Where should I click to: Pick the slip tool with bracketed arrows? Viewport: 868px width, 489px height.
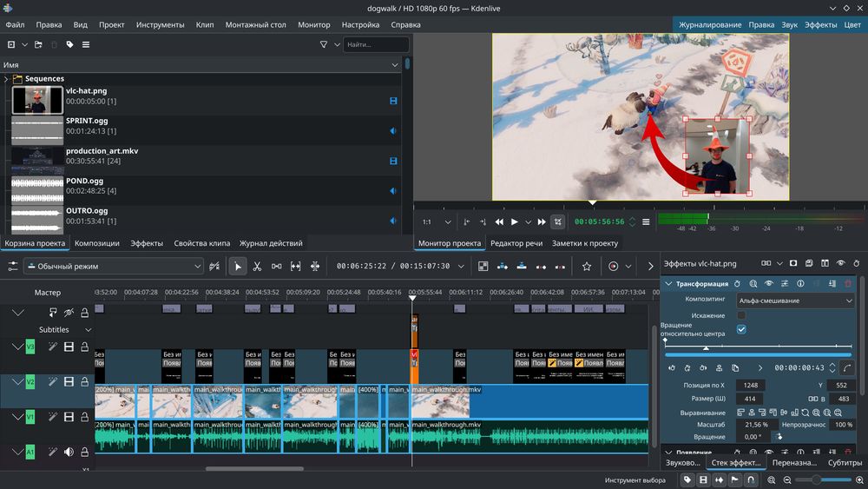coord(296,267)
